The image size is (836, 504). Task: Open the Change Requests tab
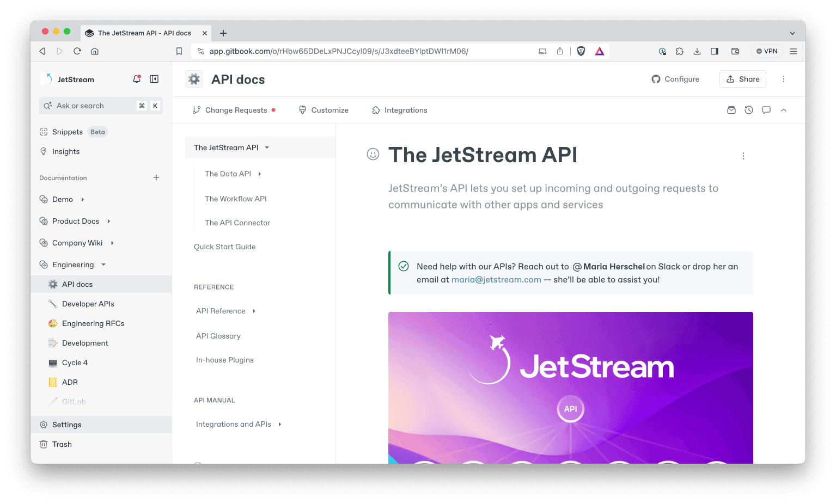pos(234,110)
